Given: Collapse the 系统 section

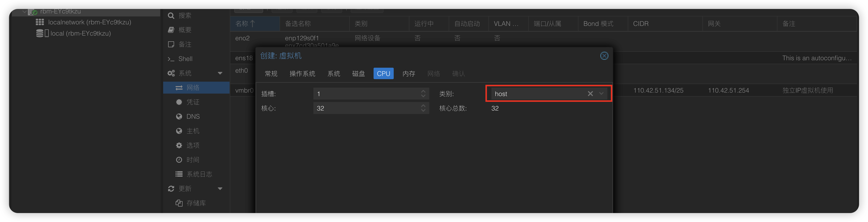Looking at the screenshot, I should point(220,73).
